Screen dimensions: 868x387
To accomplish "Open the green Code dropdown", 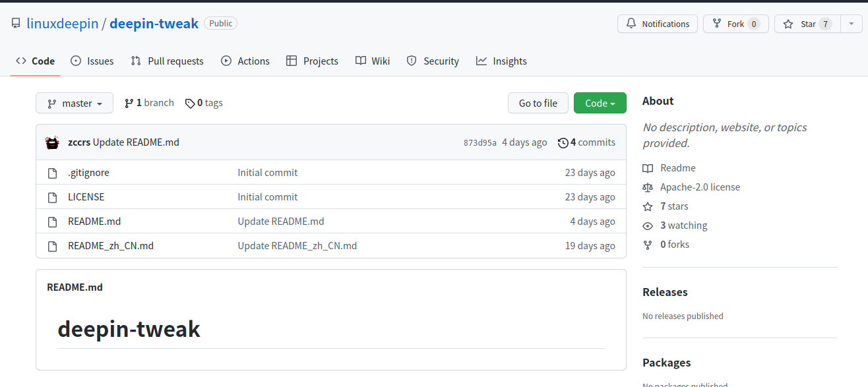I will coord(600,104).
